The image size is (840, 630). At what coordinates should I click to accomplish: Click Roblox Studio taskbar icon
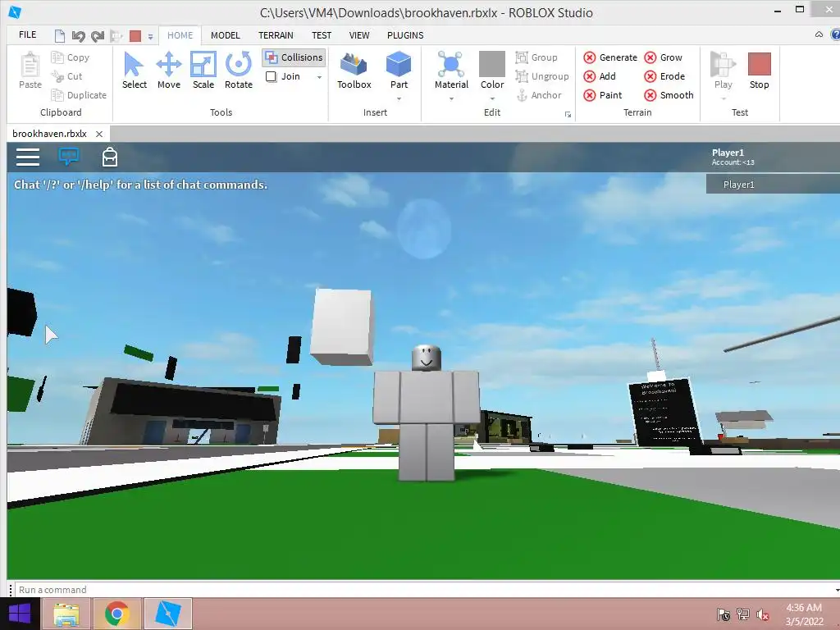pyautogui.click(x=167, y=614)
